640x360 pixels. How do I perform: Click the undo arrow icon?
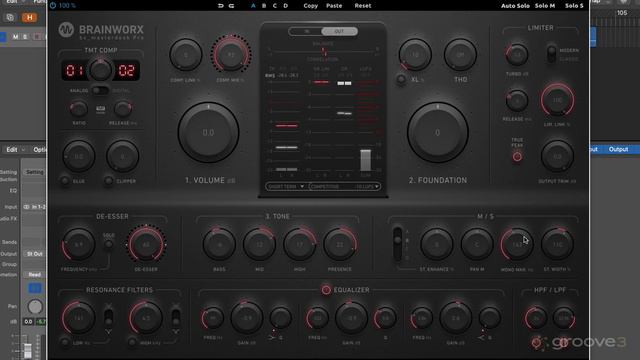(x=221, y=6)
